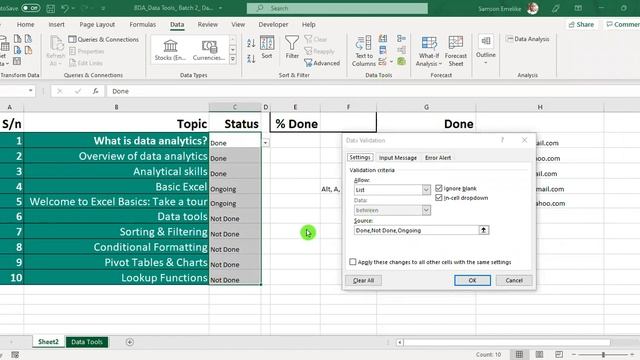Click the horizontal scrollbar left arrow

(400, 342)
